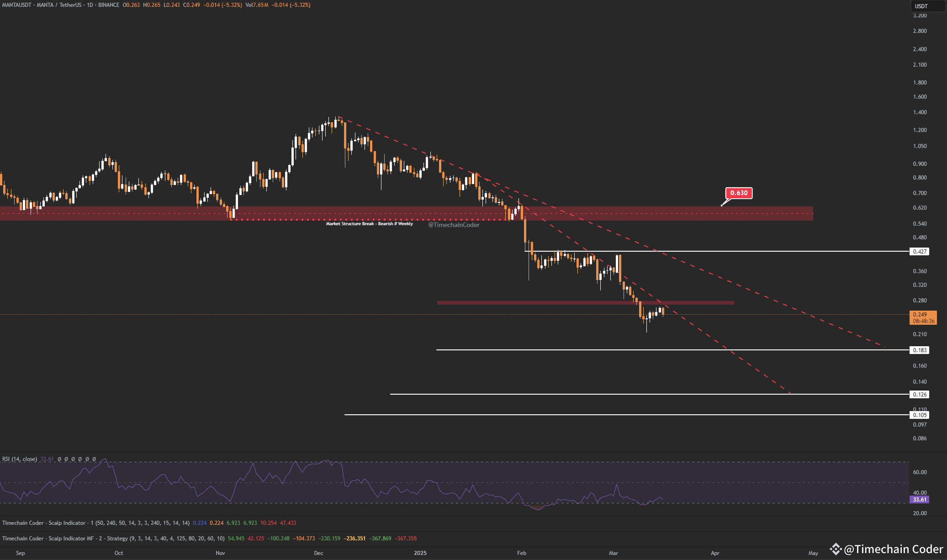The height and width of the screenshot is (560, 947).
Task: Click the 2025 label on time axis
Action: pyautogui.click(x=420, y=553)
